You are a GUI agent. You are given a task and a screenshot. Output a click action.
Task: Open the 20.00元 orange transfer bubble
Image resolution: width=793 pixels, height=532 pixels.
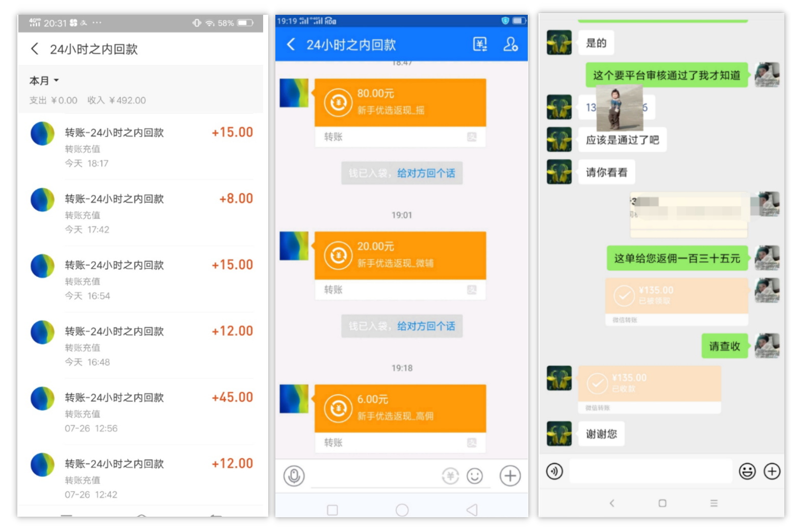coord(400,256)
